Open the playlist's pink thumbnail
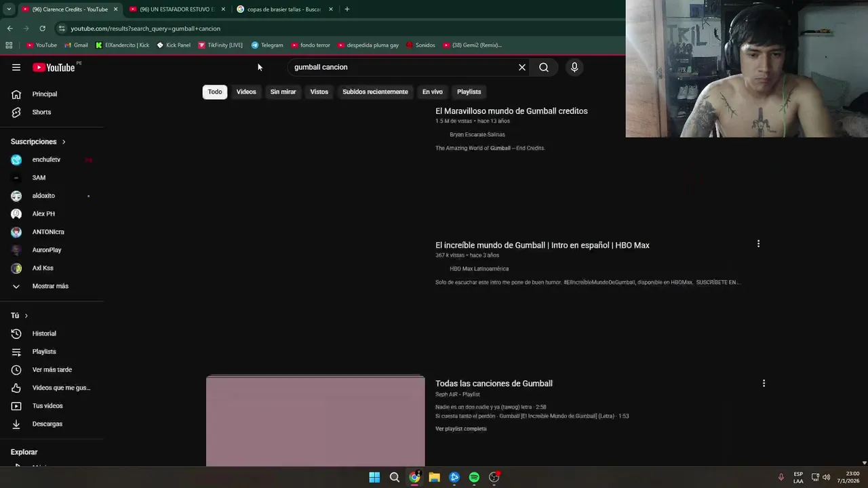Viewport: 868px width, 488px height. tap(315, 421)
